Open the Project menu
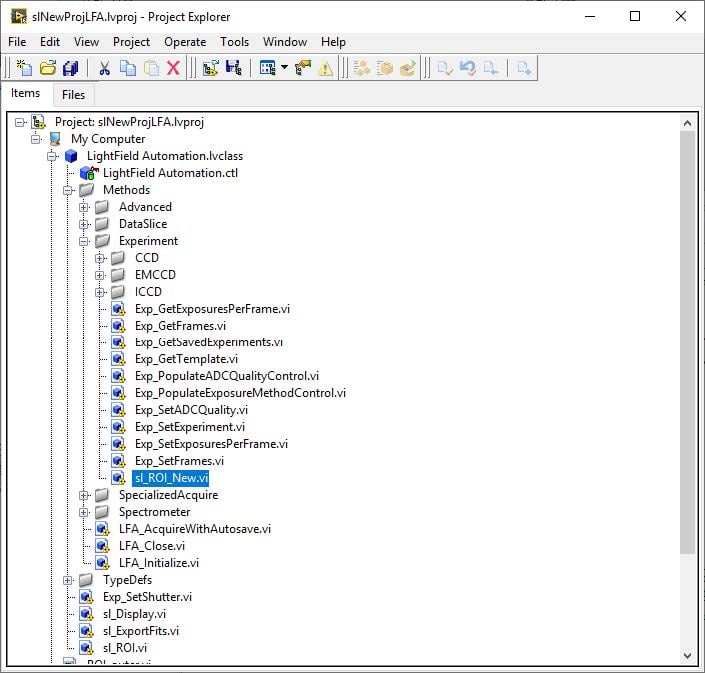Screen dimensions: 705x673 (x=131, y=42)
